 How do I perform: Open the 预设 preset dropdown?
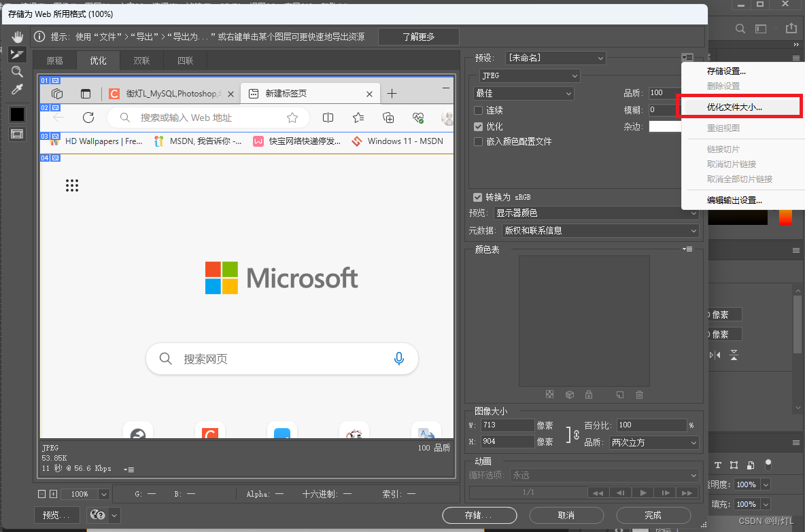pos(555,58)
